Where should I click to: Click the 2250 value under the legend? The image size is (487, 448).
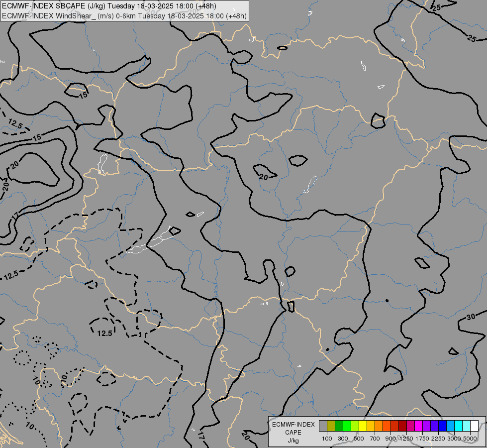coord(438,439)
